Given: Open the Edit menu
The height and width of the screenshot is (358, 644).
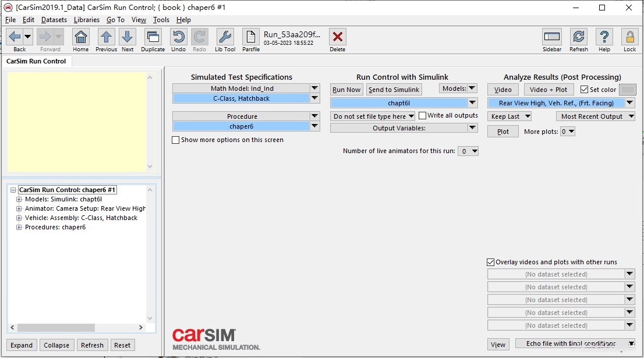Looking at the screenshot, I should click(x=29, y=20).
